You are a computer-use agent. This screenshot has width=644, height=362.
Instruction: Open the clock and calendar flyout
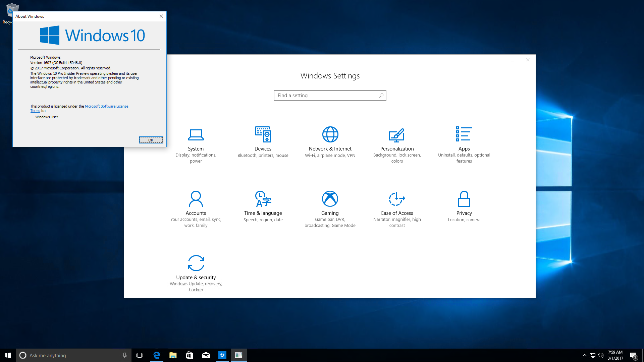[615, 355]
